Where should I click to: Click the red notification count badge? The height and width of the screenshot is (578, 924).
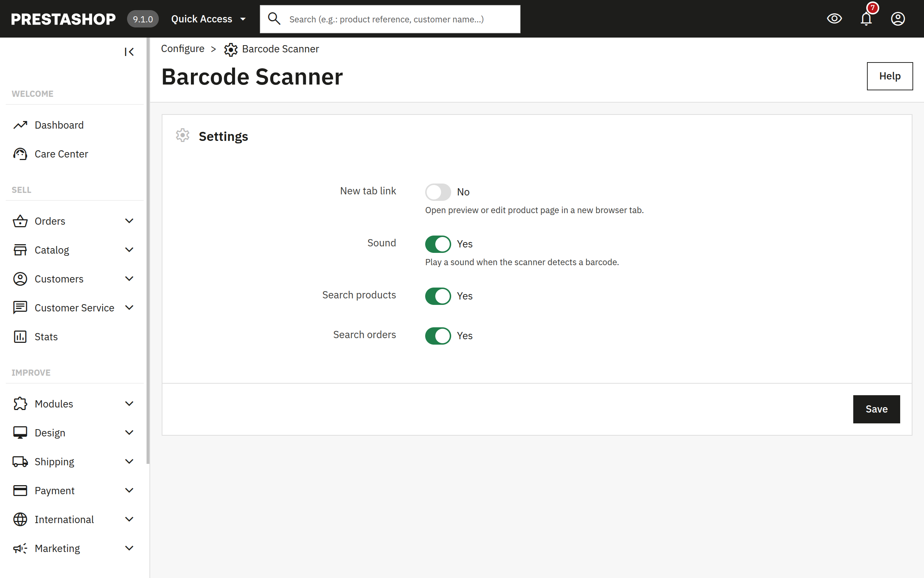click(x=872, y=8)
